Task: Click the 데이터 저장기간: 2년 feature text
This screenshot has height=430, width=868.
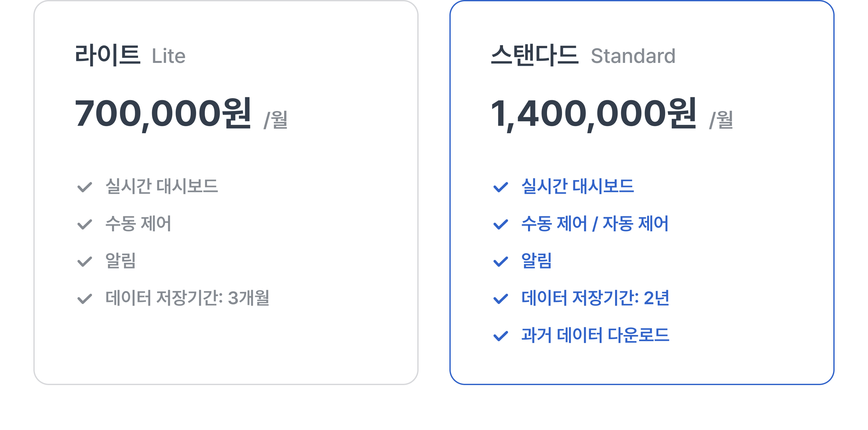Action: tap(595, 298)
